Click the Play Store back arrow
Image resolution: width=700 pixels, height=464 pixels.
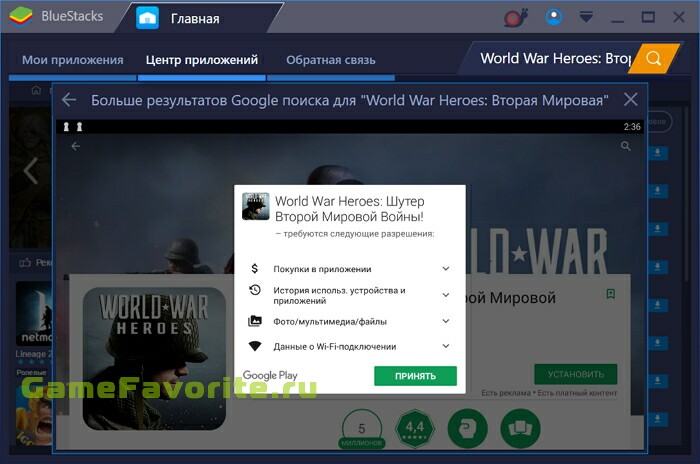click(75, 146)
